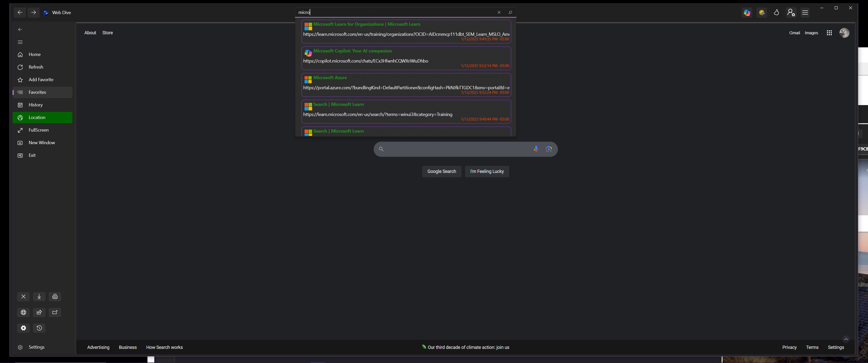The image size is (868, 363).
Task: Clear the address bar text with X
Action: (499, 12)
